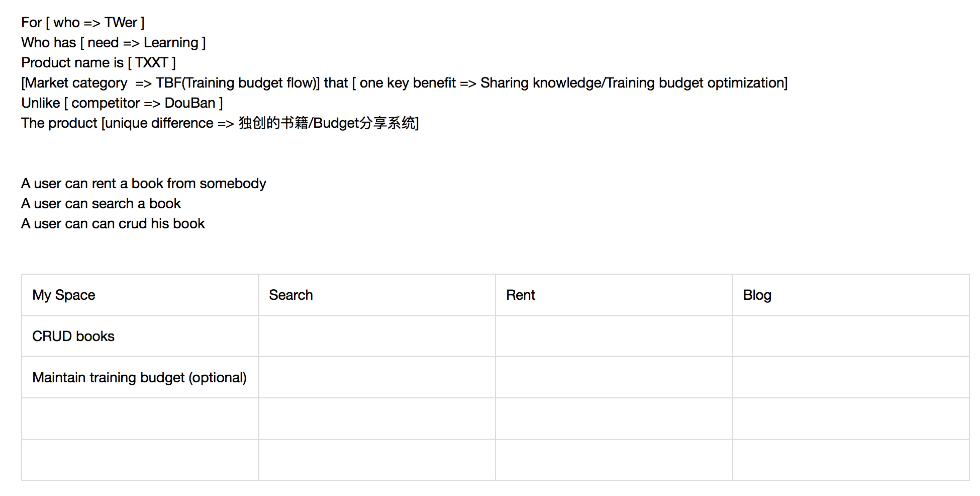980x496 pixels.
Task: Click empty cell under Rent beside CRUD books
Action: point(614,336)
